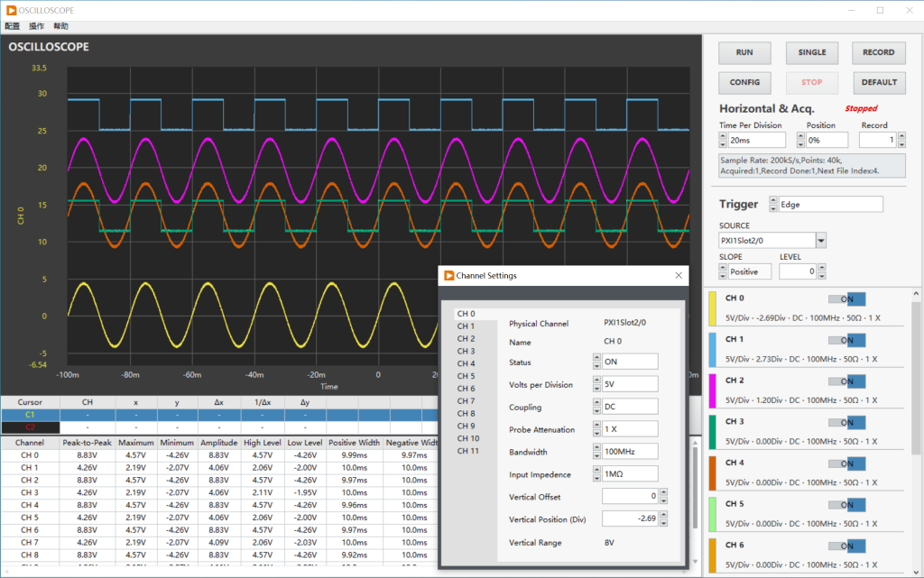Click the Peak-to-Peak column header
The image size is (924, 578).
[88, 443]
